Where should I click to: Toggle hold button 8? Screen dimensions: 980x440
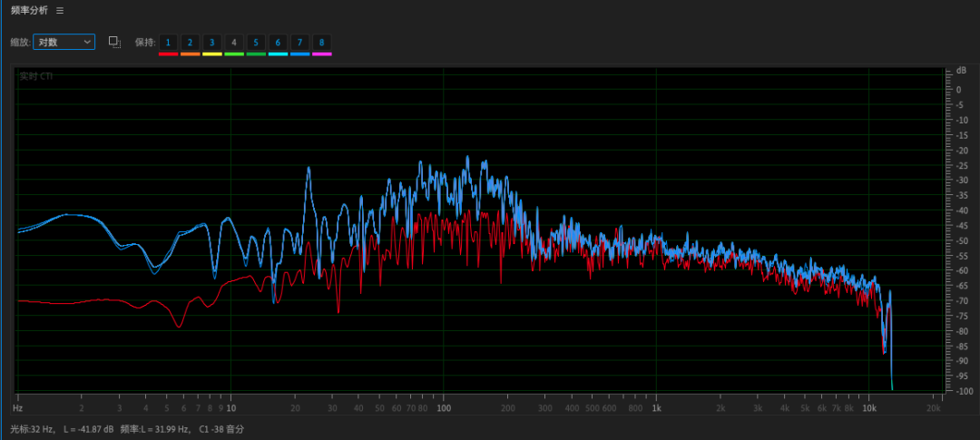click(322, 43)
